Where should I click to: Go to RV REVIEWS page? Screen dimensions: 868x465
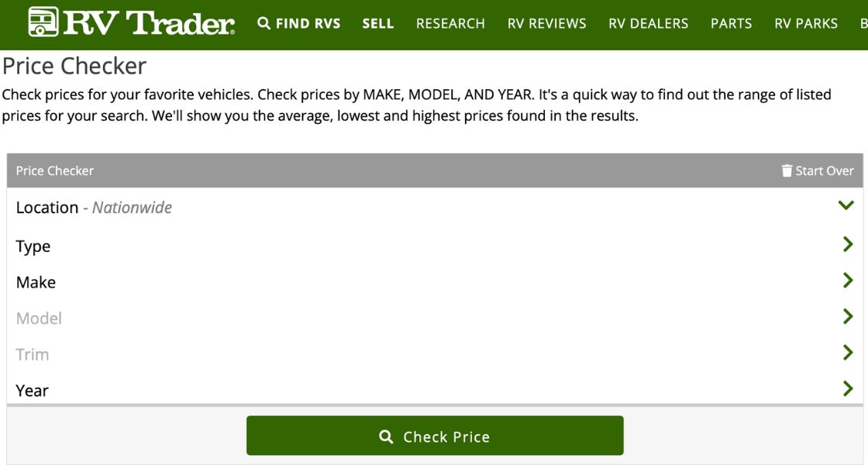click(547, 23)
